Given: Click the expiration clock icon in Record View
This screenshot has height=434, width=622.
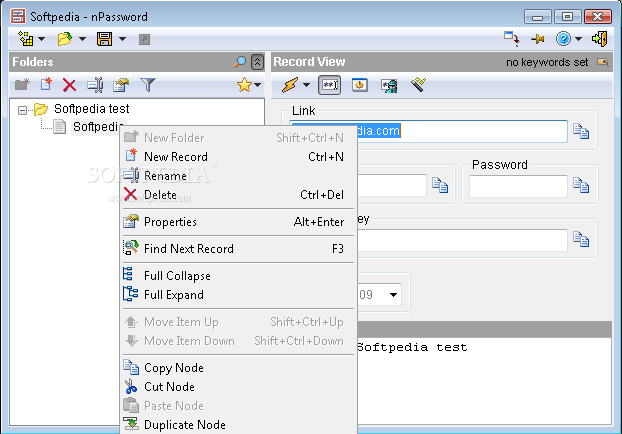Looking at the screenshot, I should pyautogui.click(x=360, y=85).
